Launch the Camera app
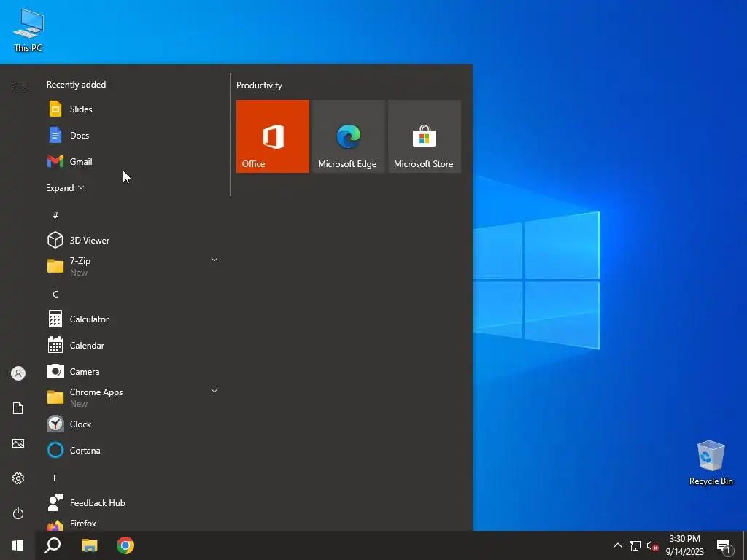 pyautogui.click(x=133, y=371)
